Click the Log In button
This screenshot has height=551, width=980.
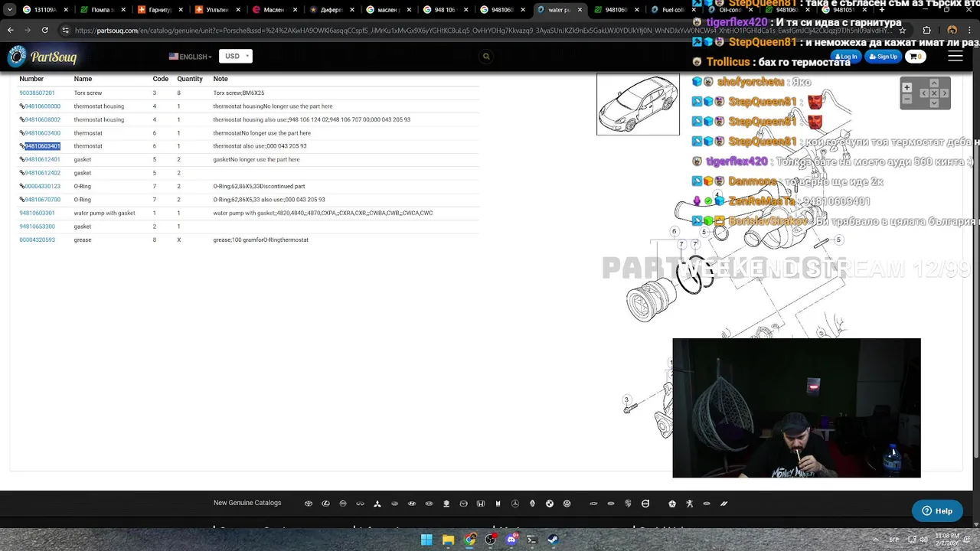(x=846, y=57)
